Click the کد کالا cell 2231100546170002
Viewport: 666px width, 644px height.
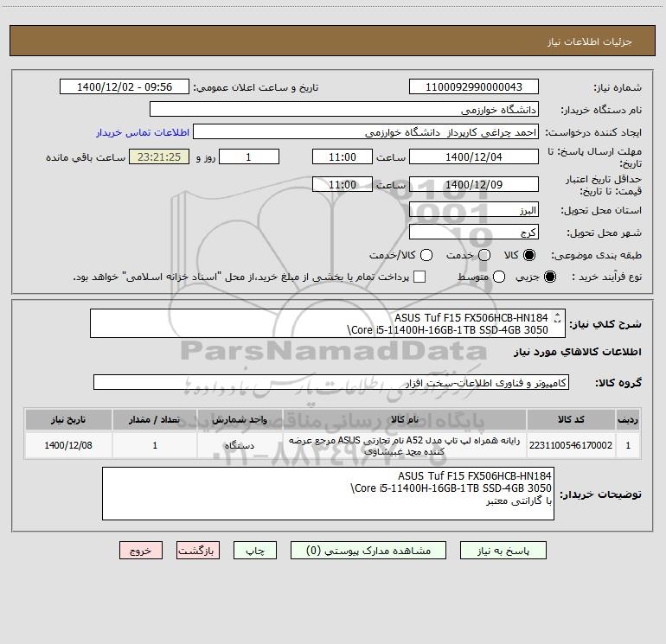point(571,445)
